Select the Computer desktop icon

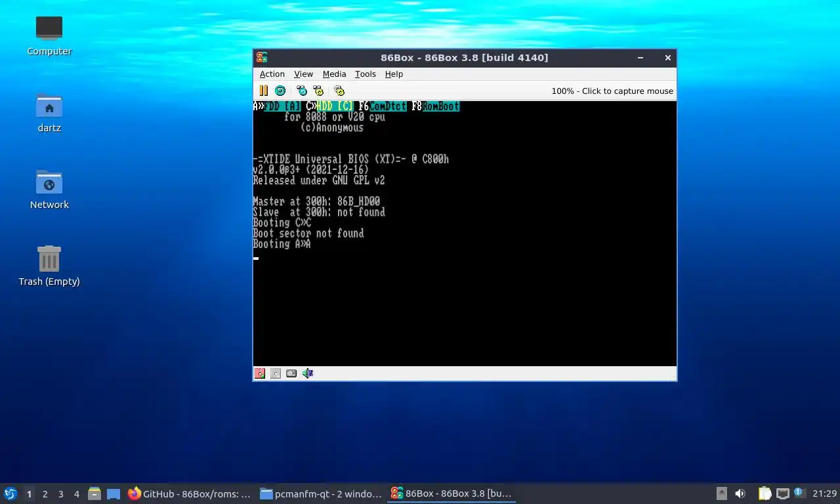coord(49,35)
